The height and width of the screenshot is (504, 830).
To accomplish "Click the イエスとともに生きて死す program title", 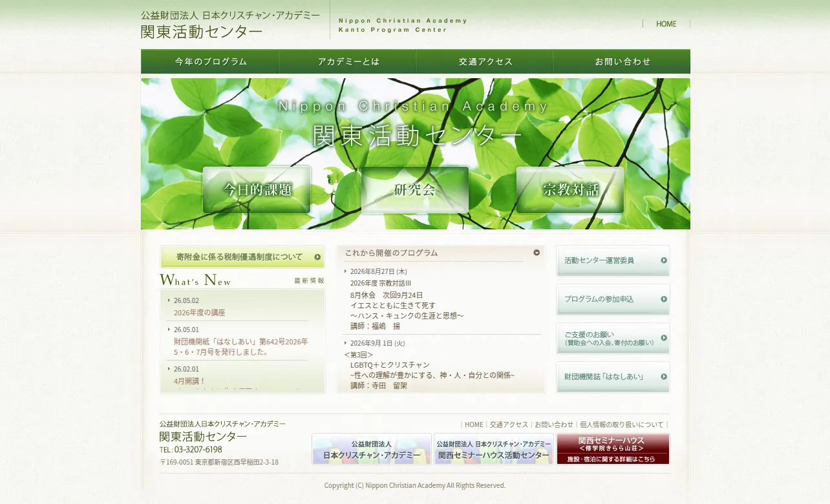I will click(393, 306).
